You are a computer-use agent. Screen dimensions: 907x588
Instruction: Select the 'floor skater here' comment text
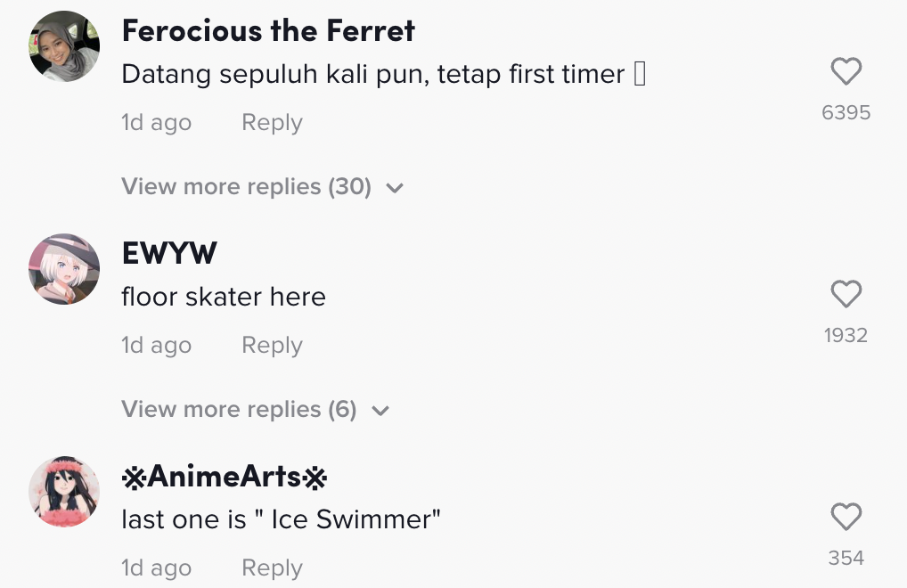[224, 297]
